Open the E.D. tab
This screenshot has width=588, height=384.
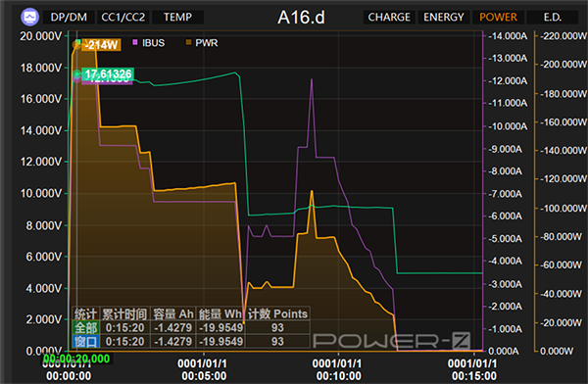(553, 18)
